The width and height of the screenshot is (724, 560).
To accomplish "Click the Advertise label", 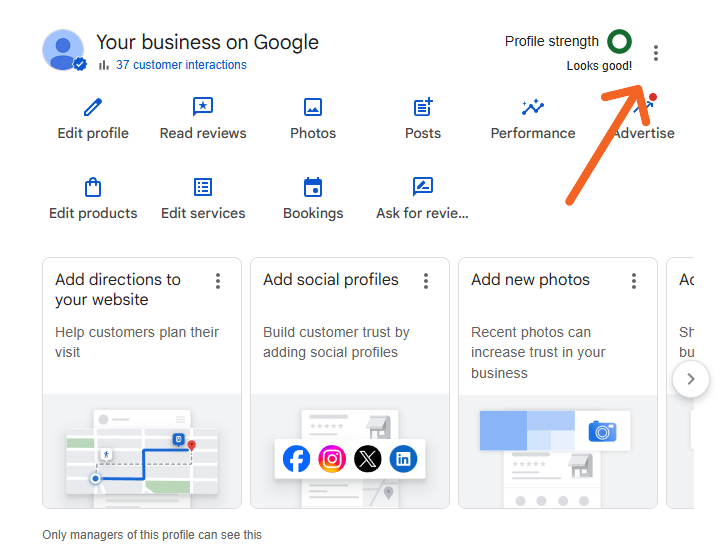I will [x=644, y=133].
